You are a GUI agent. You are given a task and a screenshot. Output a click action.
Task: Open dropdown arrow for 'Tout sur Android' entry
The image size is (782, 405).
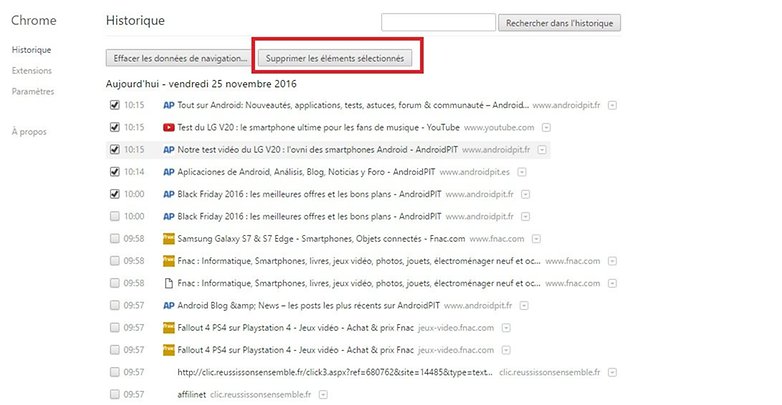coord(612,106)
